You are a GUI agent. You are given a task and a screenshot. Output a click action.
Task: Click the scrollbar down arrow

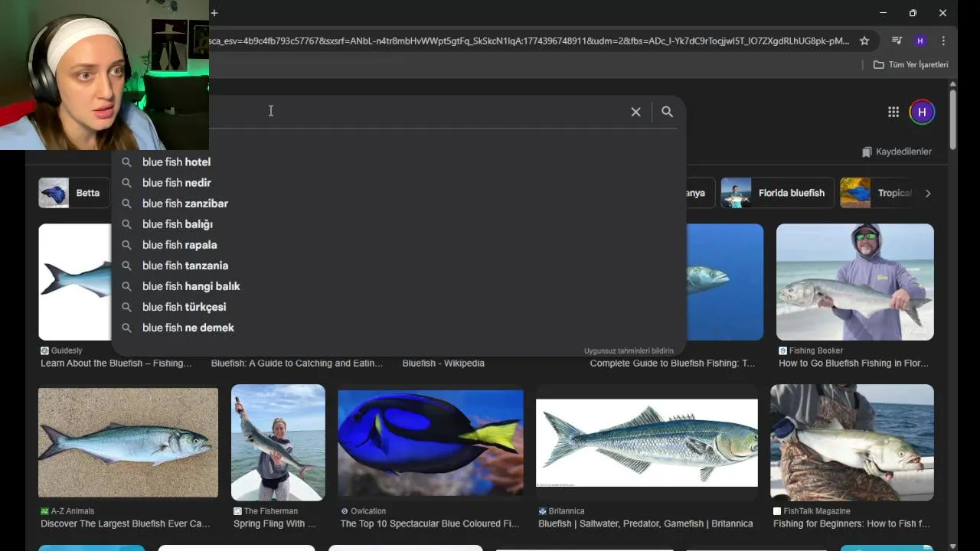pyautogui.click(x=952, y=546)
